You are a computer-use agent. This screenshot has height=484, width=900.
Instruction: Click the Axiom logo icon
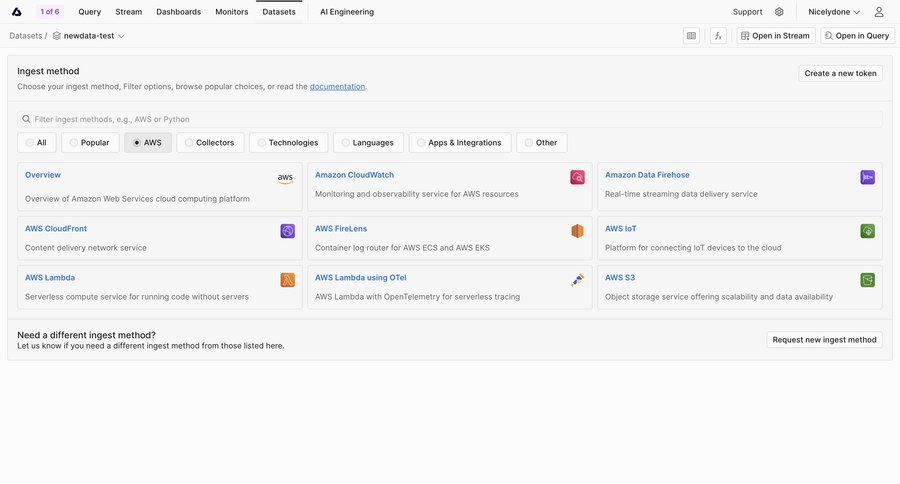[17, 11]
